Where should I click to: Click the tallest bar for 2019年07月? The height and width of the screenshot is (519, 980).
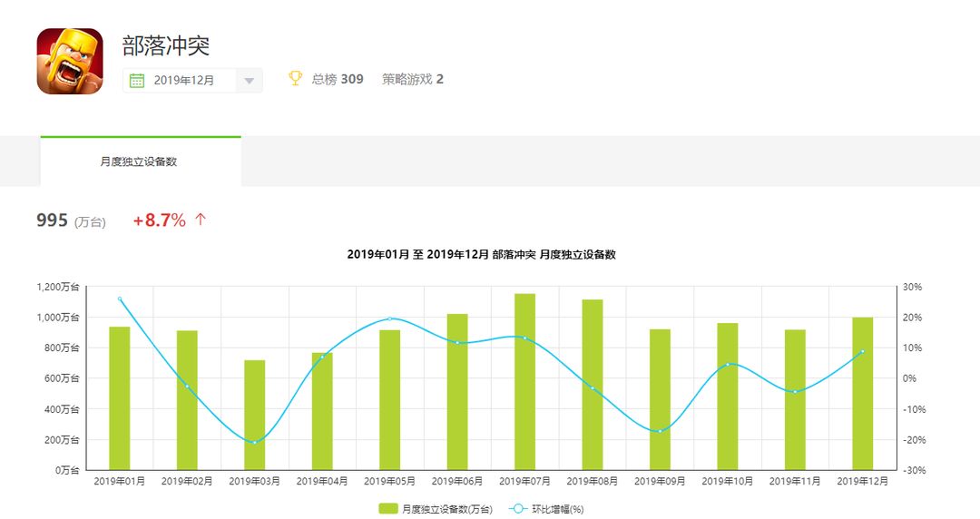(x=525, y=382)
